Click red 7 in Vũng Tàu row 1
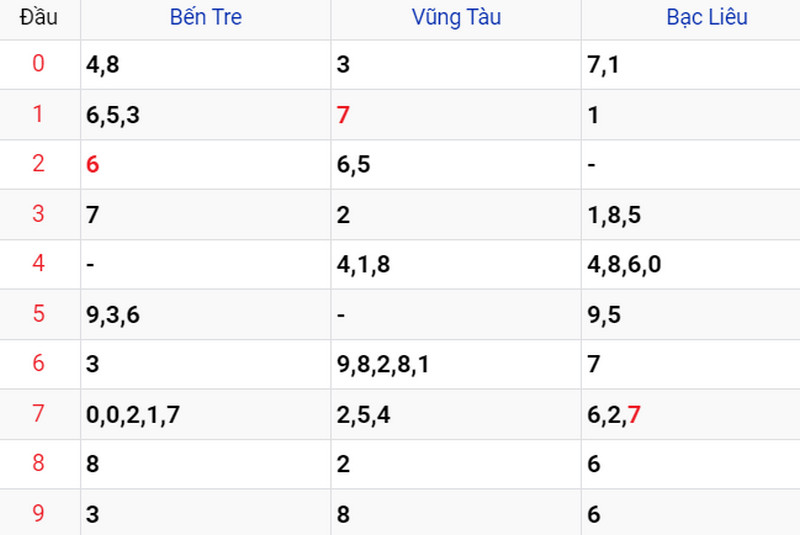Screen dimensions: 800x535 343,115
